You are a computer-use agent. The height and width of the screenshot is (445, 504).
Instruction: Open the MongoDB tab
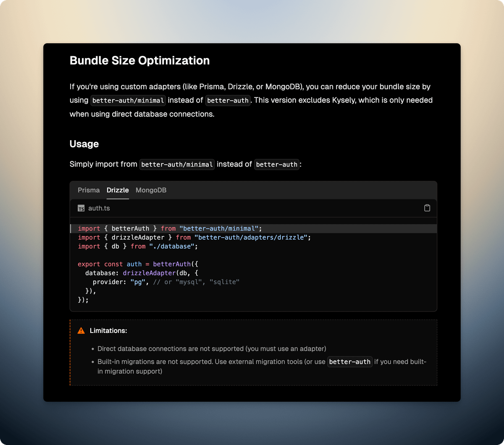click(151, 190)
